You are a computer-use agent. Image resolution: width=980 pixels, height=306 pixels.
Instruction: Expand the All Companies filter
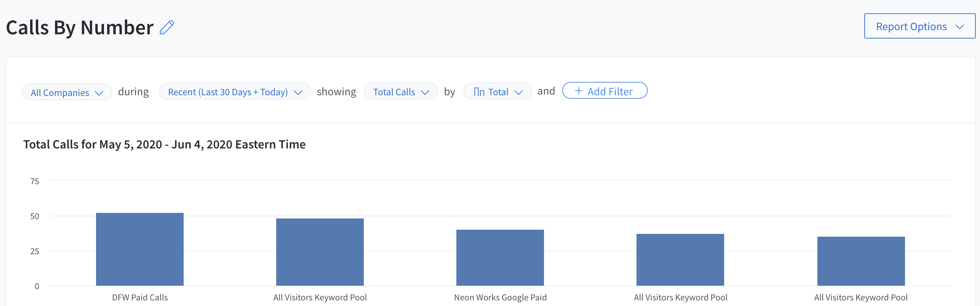pyautogui.click(x=67, y=92)
